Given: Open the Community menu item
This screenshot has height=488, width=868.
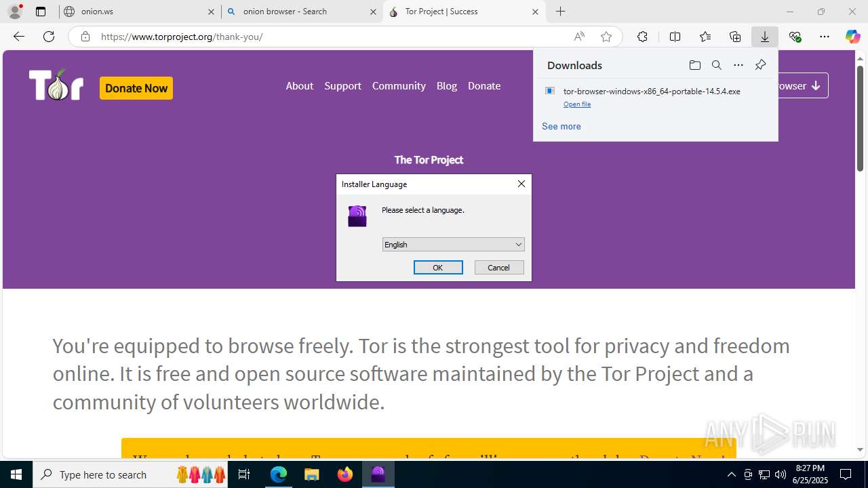Looking at the screenshot, I should tap(399, 86).
